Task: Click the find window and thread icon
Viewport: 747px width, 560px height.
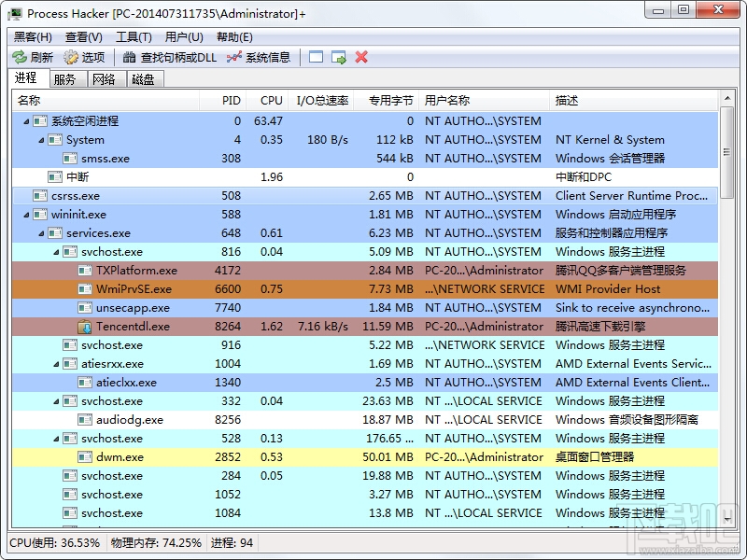Action: point(339,58)
